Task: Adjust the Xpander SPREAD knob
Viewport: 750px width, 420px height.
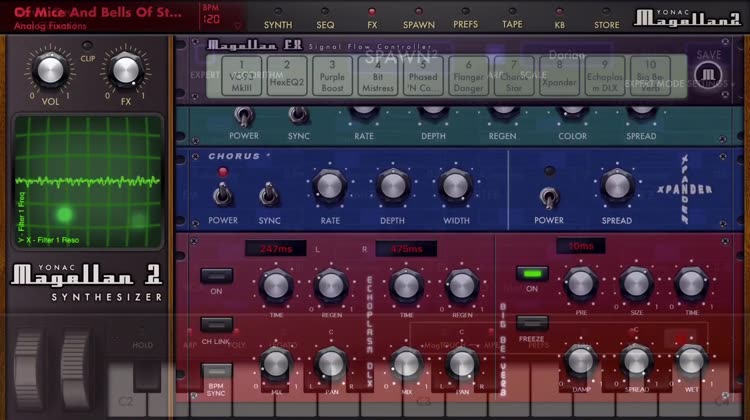Action: (x=617, y=187)
